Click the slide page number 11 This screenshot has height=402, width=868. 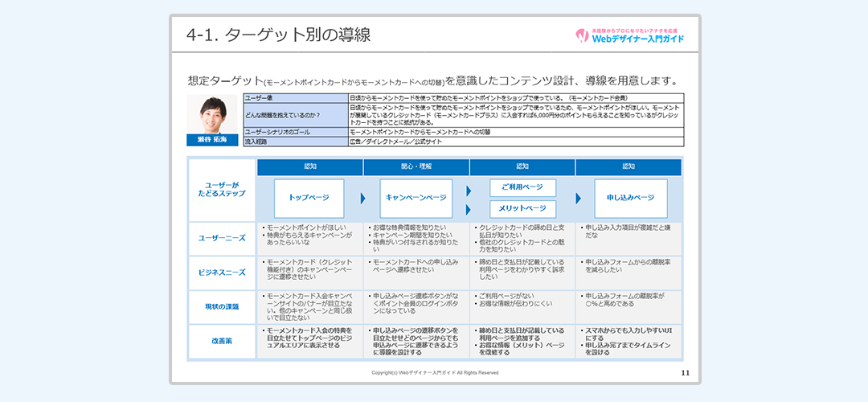click(686, 372)
